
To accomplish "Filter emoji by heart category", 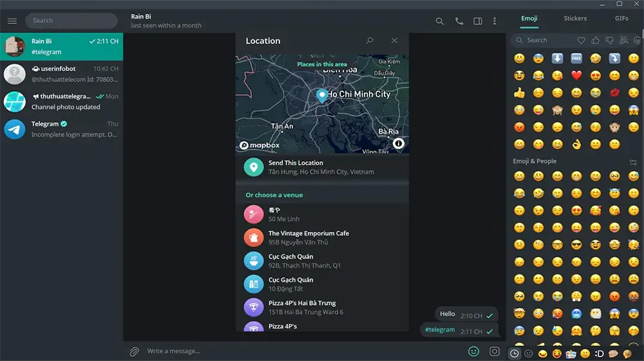I will point(581,41).
